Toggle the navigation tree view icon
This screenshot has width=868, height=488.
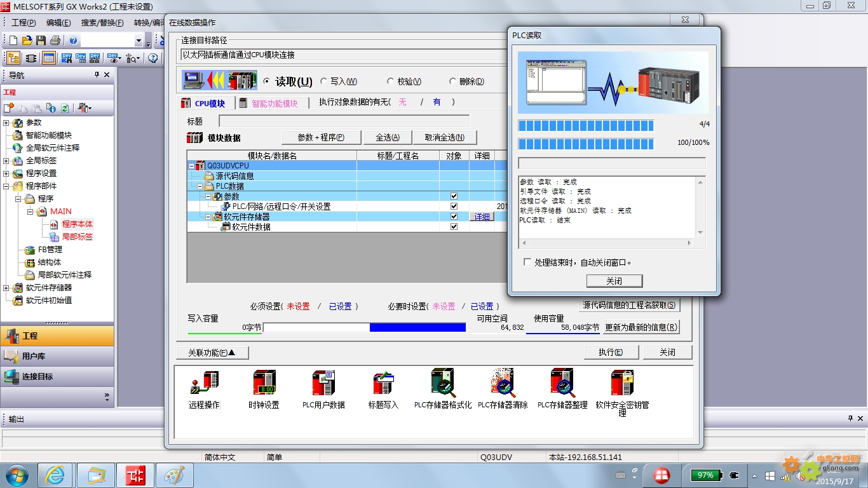click(x=13, y=58)
